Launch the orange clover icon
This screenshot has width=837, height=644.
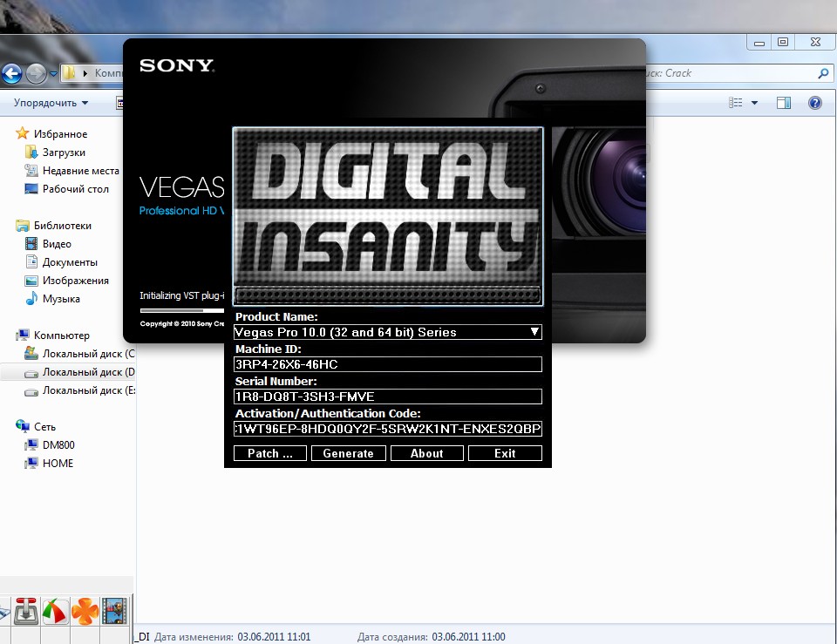85,612
